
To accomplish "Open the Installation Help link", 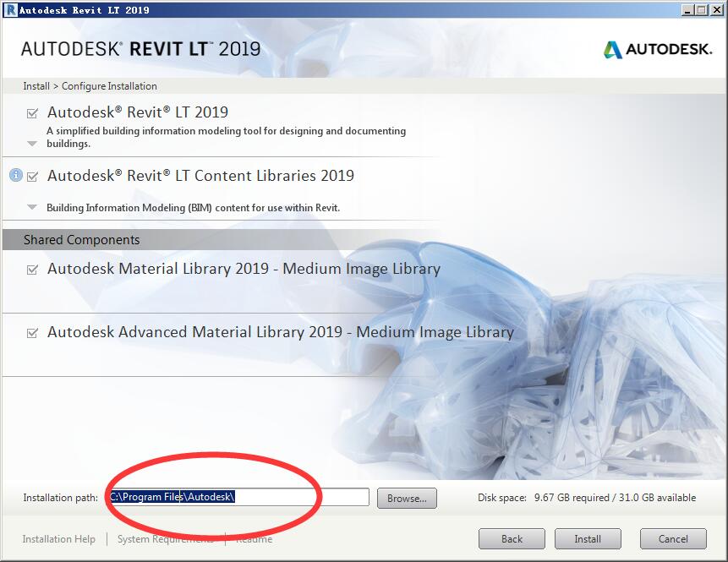I will click(59, 539).
